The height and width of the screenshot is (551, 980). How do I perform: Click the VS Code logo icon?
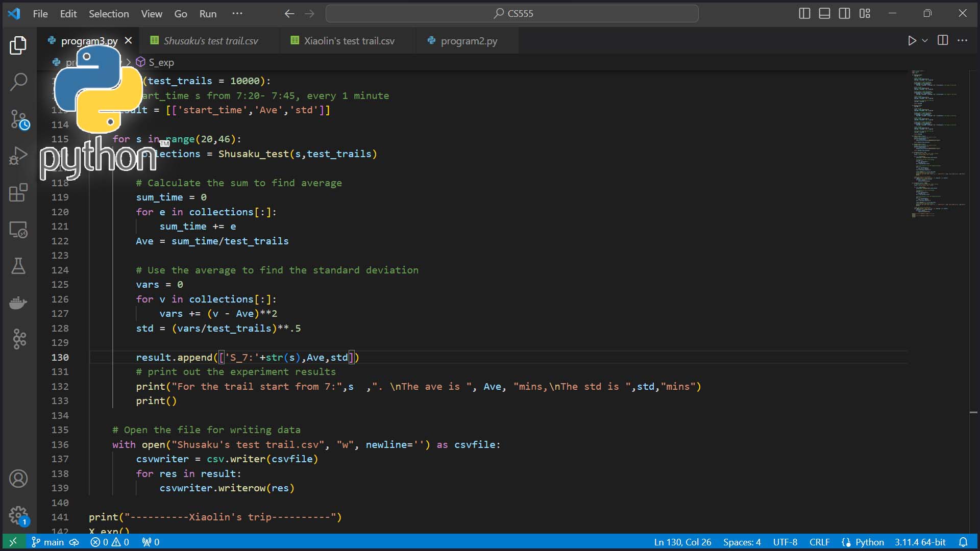tap(14, 13)
